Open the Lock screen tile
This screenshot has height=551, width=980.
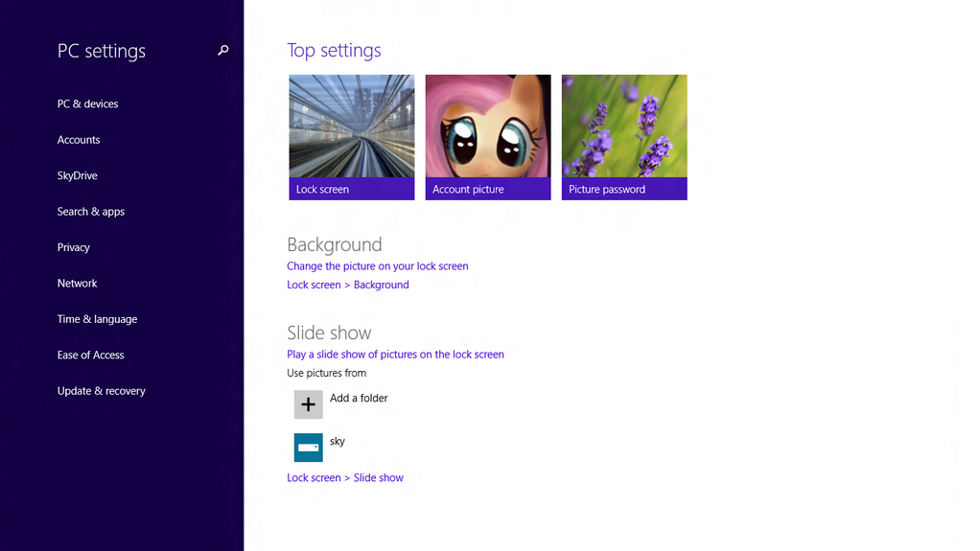pos(351,137)
